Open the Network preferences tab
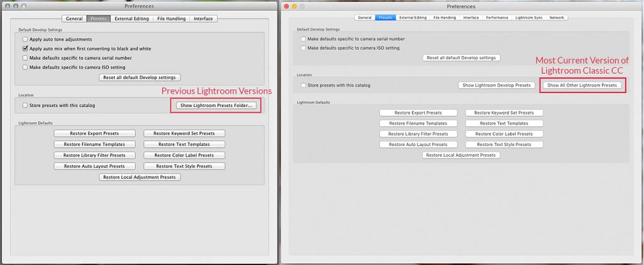The image size is (644, 265). (557, 18)
